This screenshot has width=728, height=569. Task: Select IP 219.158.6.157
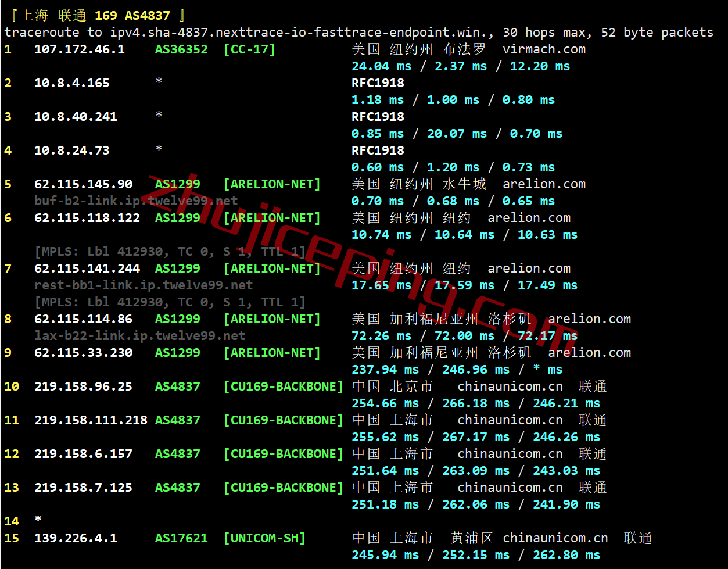point(83,454)
